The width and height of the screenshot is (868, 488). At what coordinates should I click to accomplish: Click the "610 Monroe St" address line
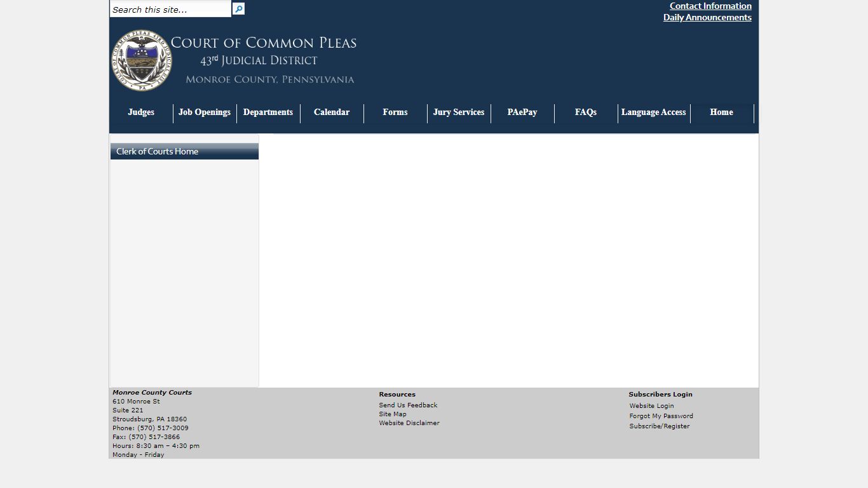coord(136,402)
